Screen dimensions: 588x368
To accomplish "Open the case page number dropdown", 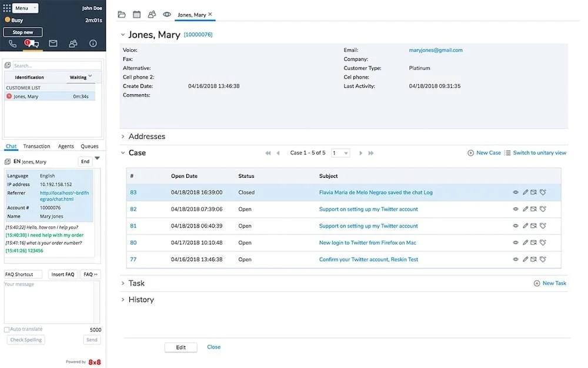I will [x=340, y=153].
